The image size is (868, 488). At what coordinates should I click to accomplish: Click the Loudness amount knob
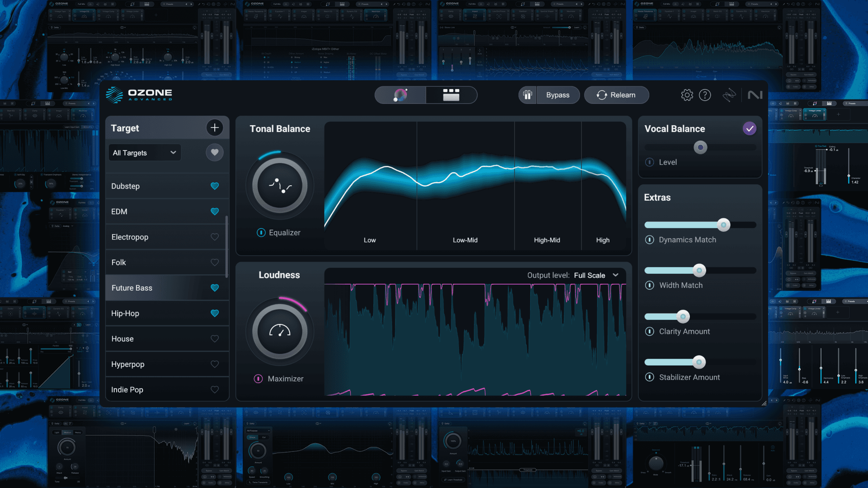pyautogui.click(x=280, y=332)
